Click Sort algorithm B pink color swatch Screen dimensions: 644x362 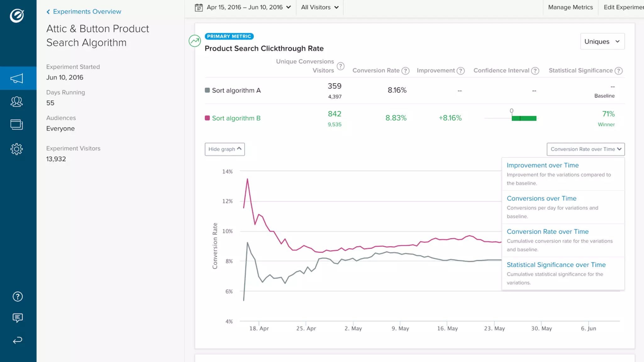point(207,118)
